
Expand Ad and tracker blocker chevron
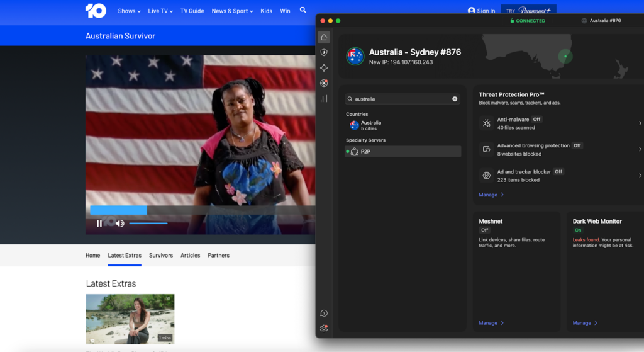click(x=640, y=176)
